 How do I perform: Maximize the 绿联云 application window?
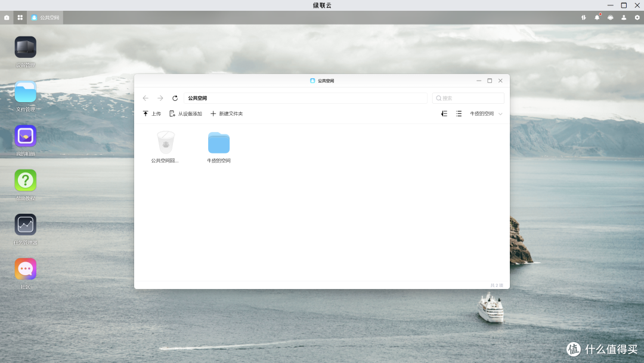click(624, 5)
